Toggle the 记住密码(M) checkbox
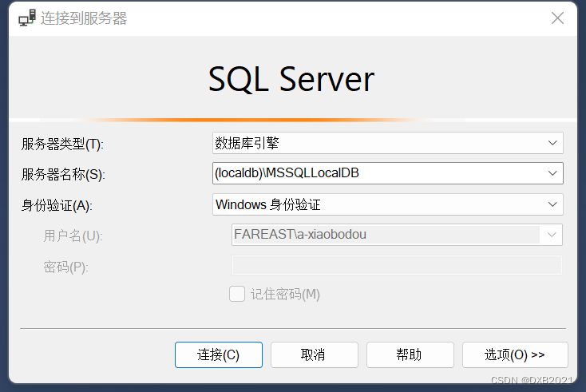This screenshot has width=586, height=392. pos(237,294)
